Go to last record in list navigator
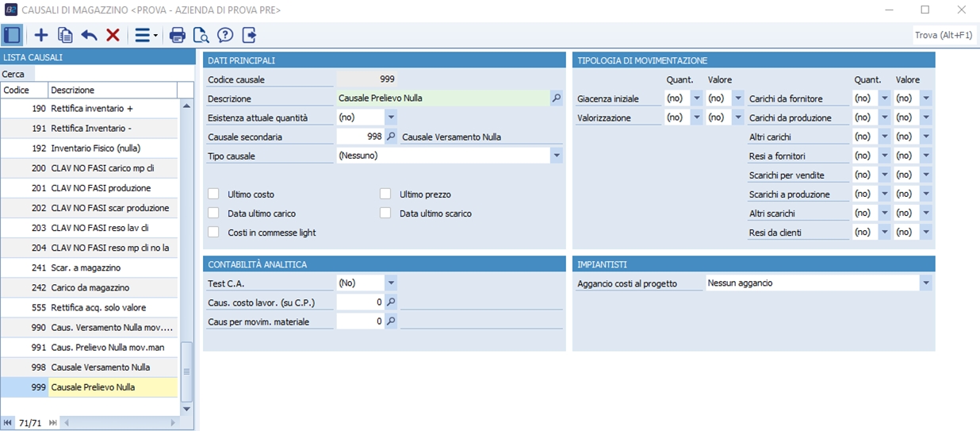 (x=53, y=423)
